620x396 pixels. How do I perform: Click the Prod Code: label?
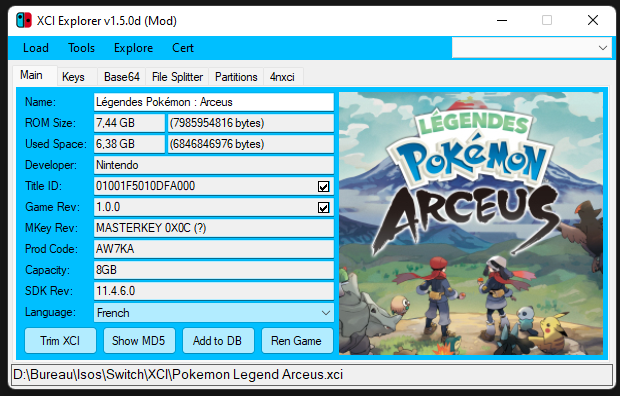point(51,249)
